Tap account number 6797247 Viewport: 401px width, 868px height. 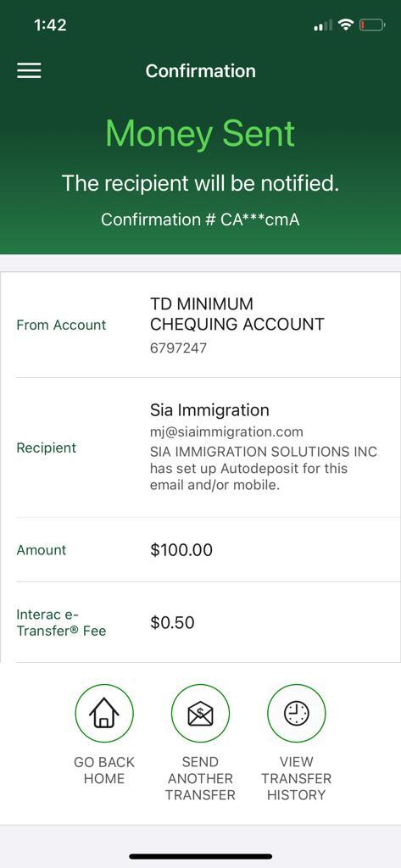pos(178,348)
